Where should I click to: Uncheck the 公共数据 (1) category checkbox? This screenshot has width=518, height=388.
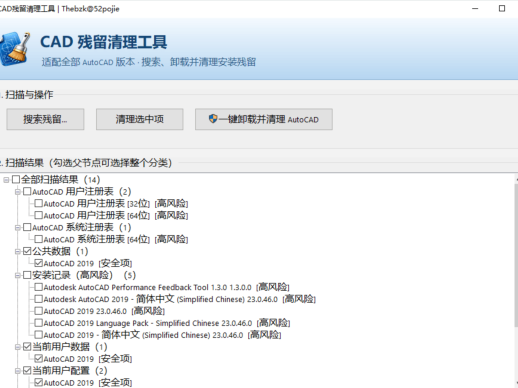[x=27, y=251]
